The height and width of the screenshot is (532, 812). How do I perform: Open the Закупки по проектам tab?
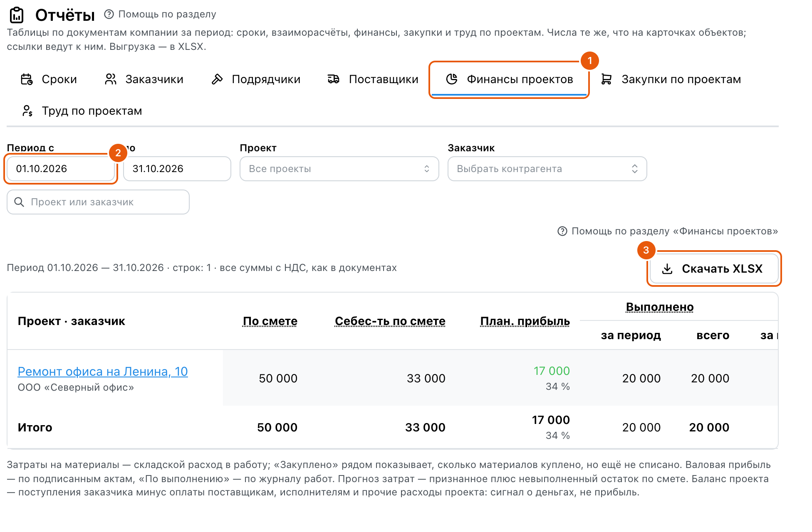[671, 79]
